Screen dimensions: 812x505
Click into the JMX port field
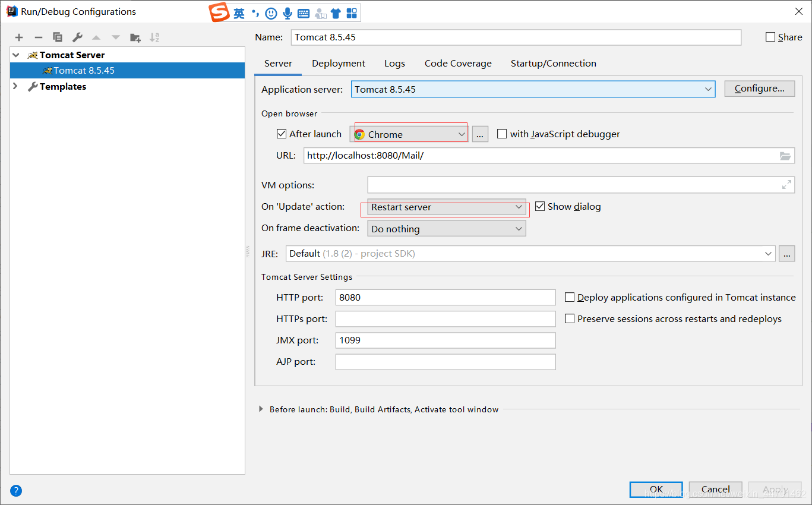point(446,340)
